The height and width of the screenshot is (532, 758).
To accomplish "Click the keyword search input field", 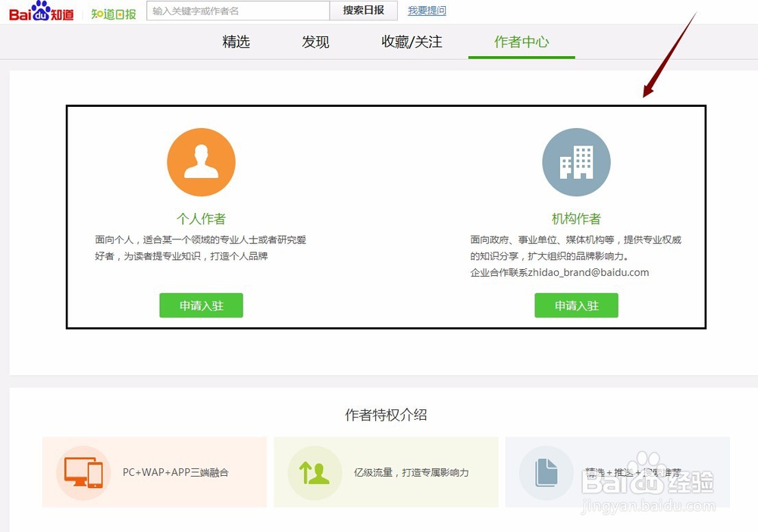I will click(239, 11).
